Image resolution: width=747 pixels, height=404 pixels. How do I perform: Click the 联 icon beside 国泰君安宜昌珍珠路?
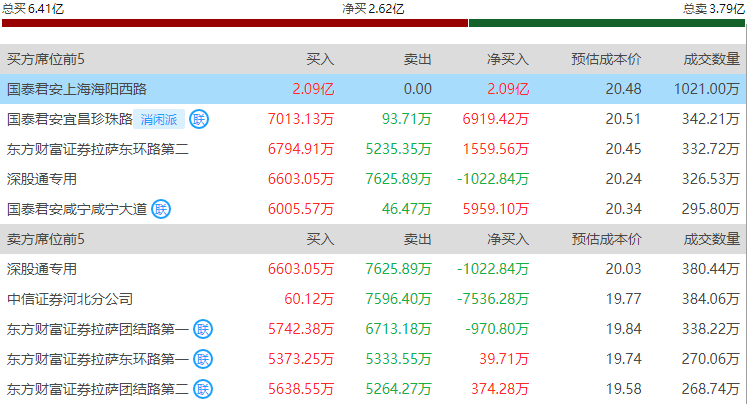point(199,119)
